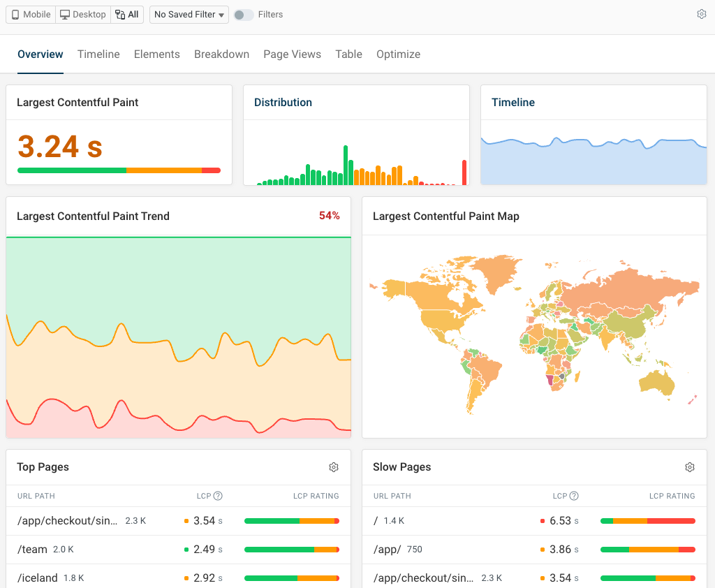715x588 pixels.
Task: Open Top Pages settings gear
Action: [334, 467]
